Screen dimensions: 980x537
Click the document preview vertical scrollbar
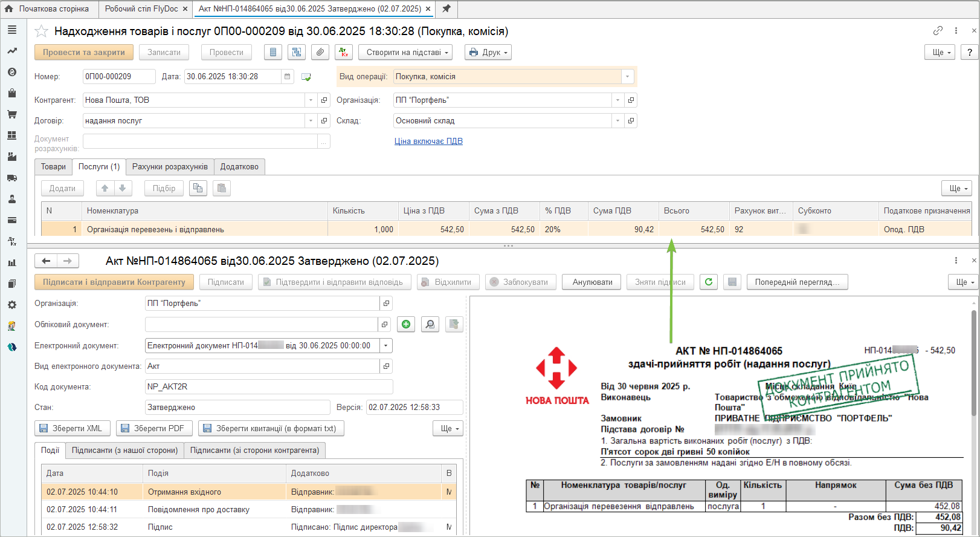(x=973, y=363)
